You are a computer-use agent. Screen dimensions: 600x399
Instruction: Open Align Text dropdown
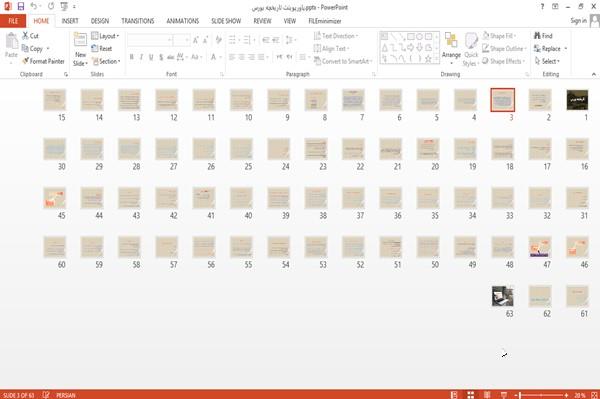point(332,49)
